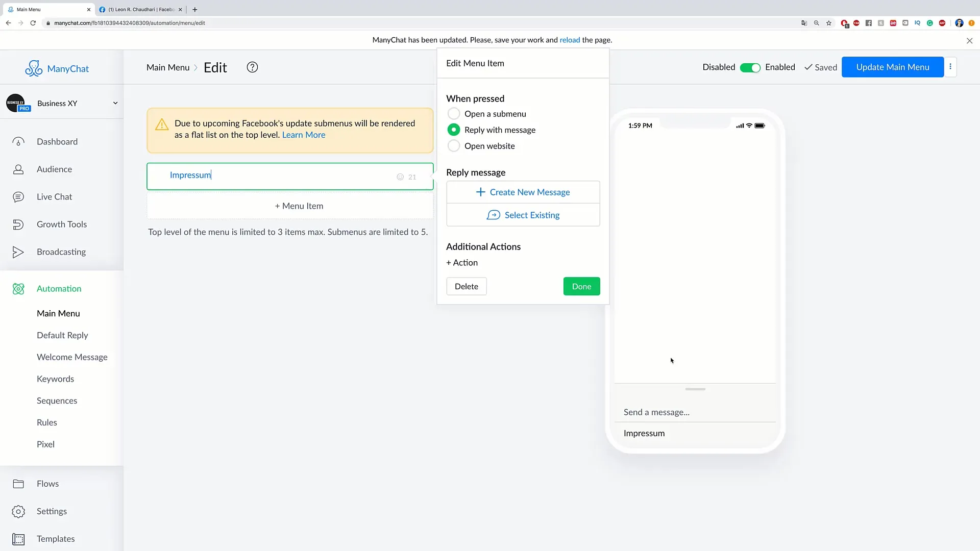Click 'Select Existing' reply message
This screenshot has height=551, width=980.
tap(523, 215)
